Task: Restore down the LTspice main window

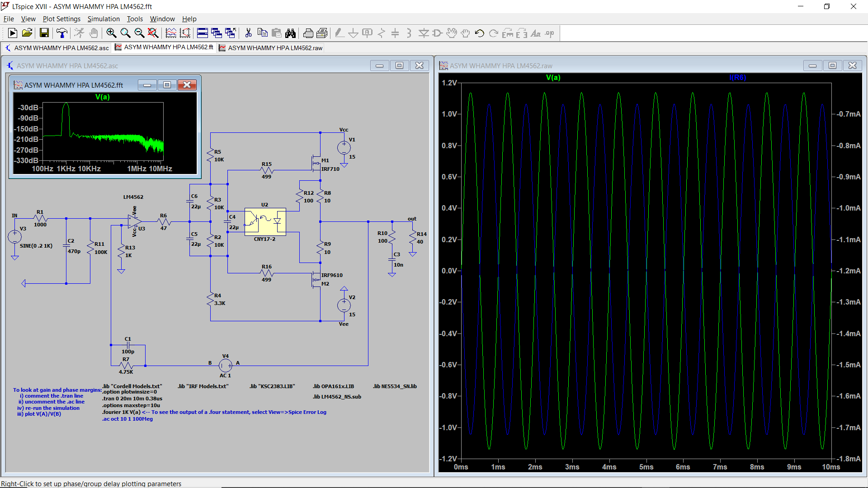Action: [827, 6]
